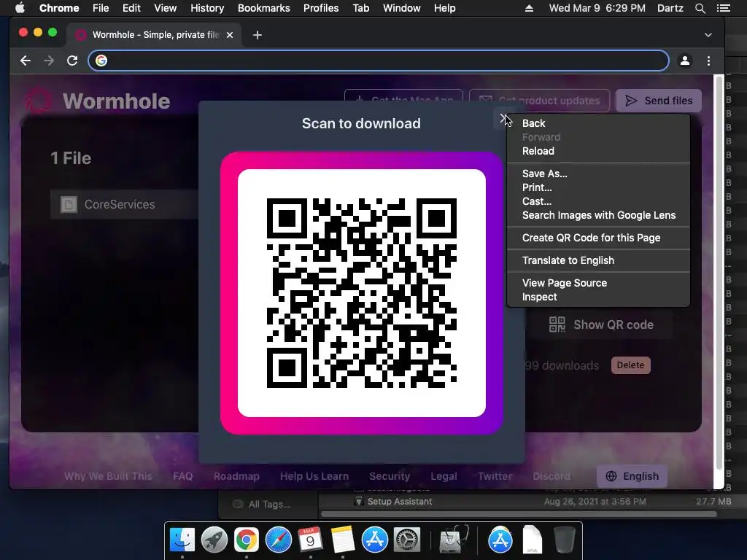Open the Roadmap footer link
The height and width of the screenshot is (560, 747).
(x=236, y=476)
